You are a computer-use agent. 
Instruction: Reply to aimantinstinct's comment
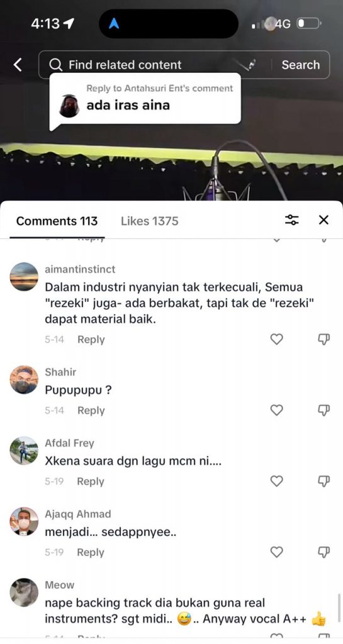pos(91,340)
